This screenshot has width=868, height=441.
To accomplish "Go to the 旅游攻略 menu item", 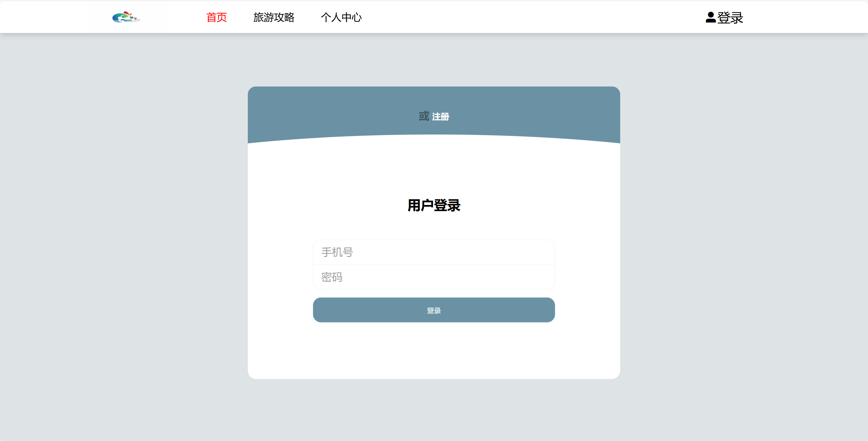I will click(x=274, y=17).
